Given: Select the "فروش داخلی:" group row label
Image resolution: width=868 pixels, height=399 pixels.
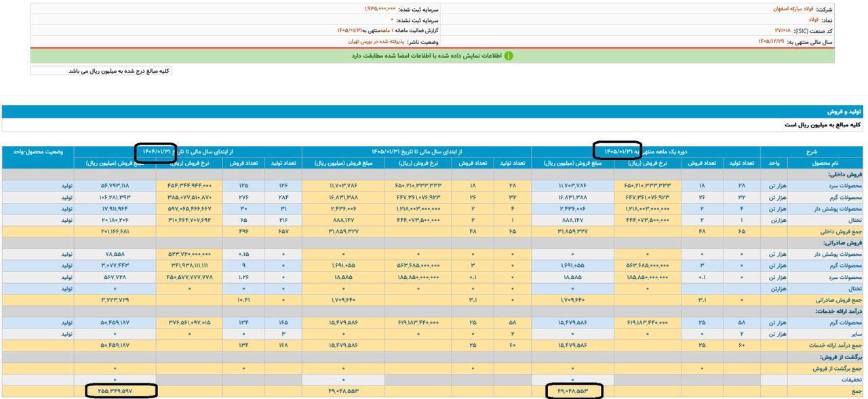Looking at the screenshot, I should click(846, 174).
